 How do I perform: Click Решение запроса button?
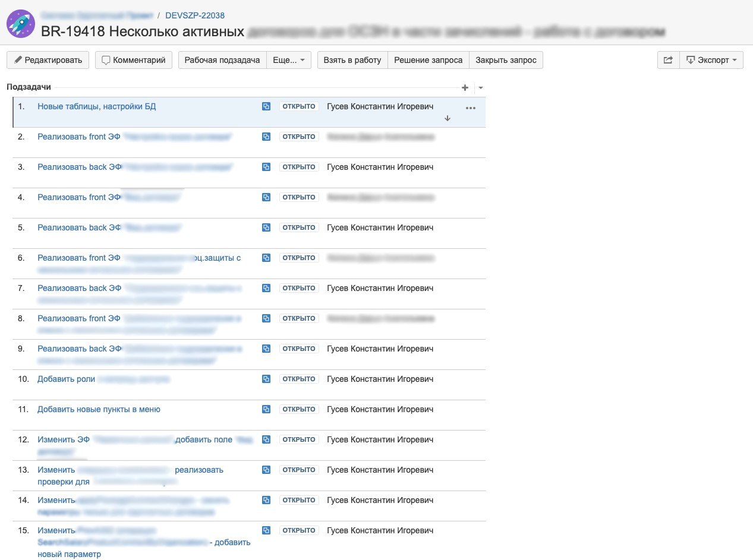click(429, 60)
